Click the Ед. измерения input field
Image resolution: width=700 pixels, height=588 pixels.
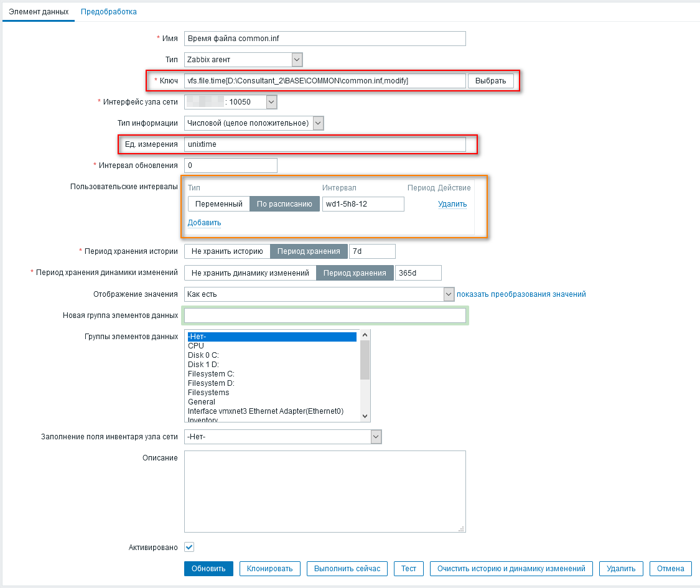click(x=325, y=144)
